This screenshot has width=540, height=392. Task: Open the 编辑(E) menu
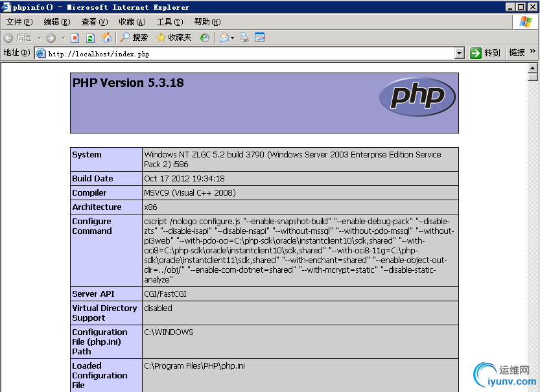pyautogui.click(x=57, y=22)
